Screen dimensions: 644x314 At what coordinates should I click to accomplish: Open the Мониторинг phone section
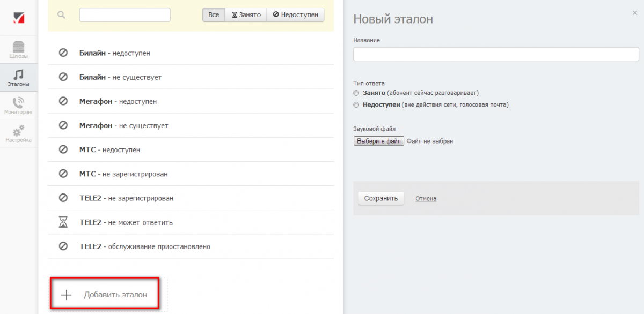pyautogui.click(x=19, y=106)
